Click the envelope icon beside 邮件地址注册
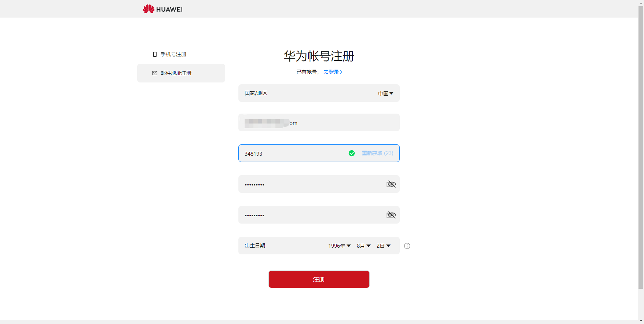644x324 pixels. (x=155, y=73)
